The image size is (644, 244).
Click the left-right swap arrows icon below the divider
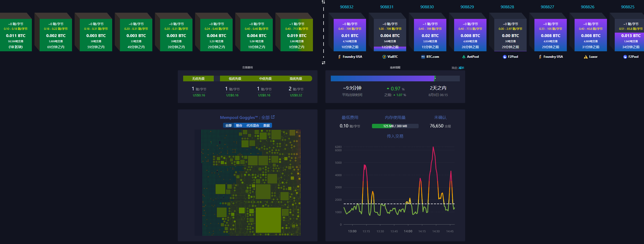point(323,63)
